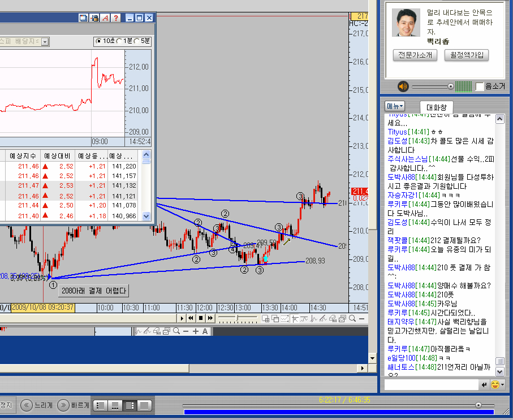Expand the 코스피 배당지수 combo box

coord(45,41)
